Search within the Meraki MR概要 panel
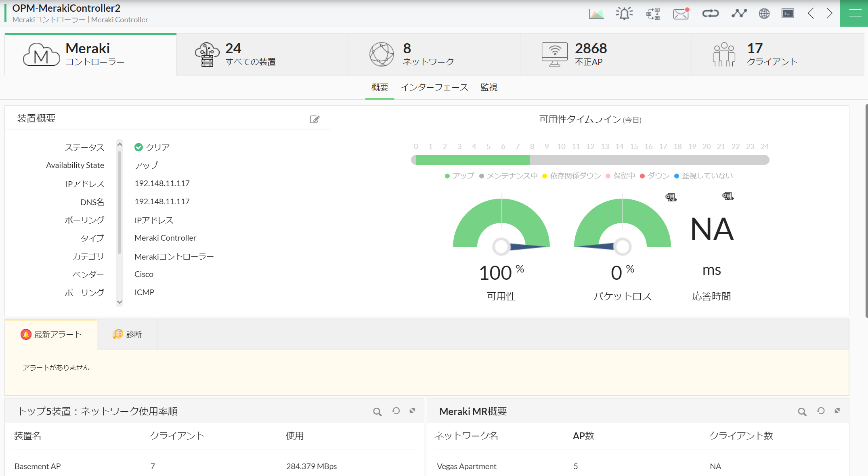The width and height of the screenshot is (868, 476). (802, 411)
